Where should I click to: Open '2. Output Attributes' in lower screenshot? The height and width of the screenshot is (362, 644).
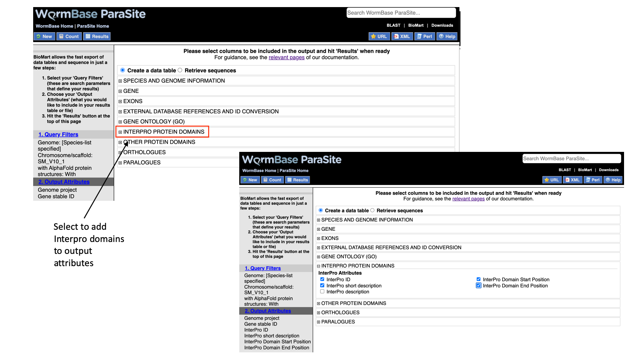pyautogui.click(x=268, y=311)
